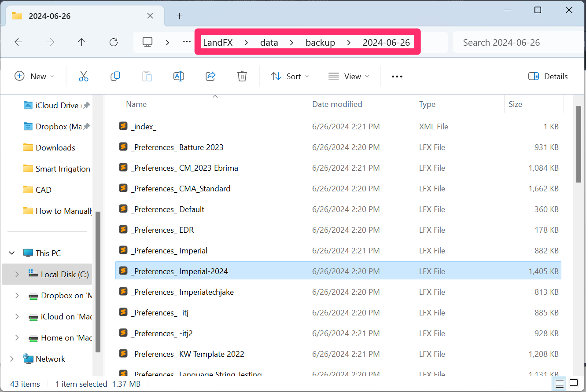Click the _index_ file icon
This screenshot has width=586, height=392.
(x=123, y=126)
